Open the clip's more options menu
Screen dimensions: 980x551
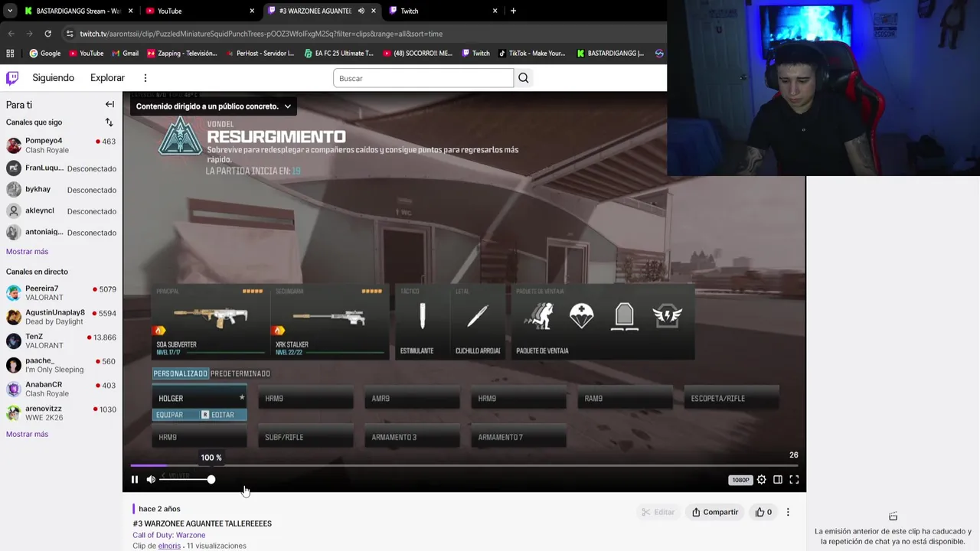[788, 512]
